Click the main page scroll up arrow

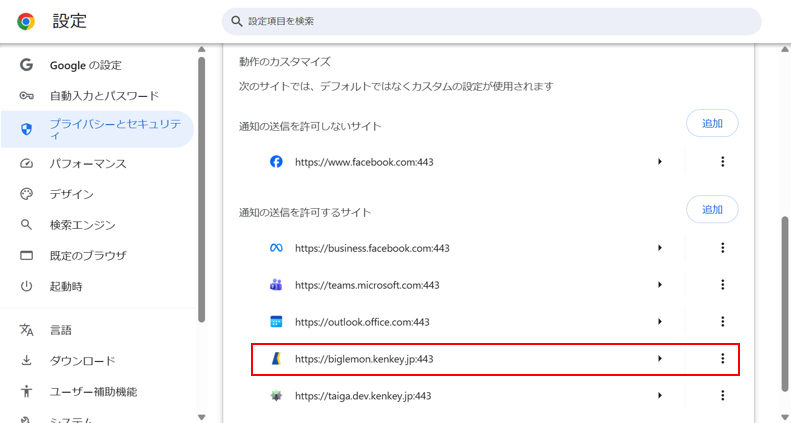tap(784, 49)
